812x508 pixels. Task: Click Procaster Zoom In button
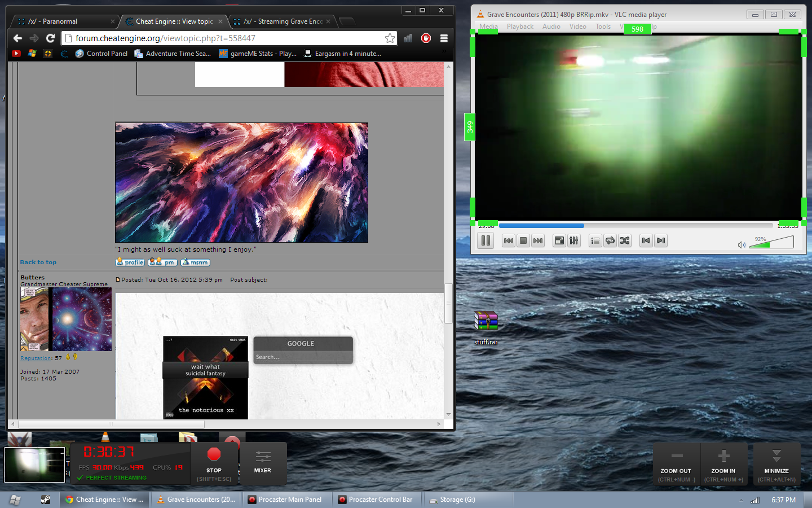[723, 463]
